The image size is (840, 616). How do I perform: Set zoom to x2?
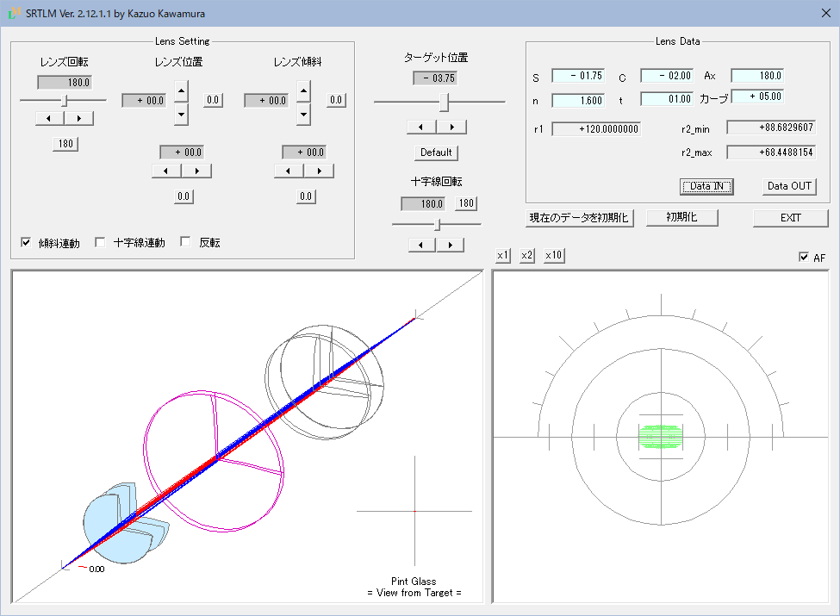pos(528,256)
